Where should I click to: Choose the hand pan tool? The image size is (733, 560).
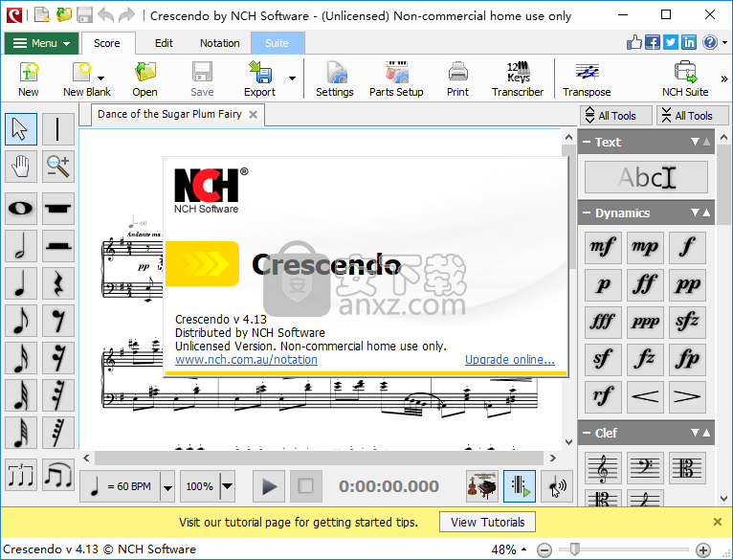pyautogui.click(x=20, y=166)
